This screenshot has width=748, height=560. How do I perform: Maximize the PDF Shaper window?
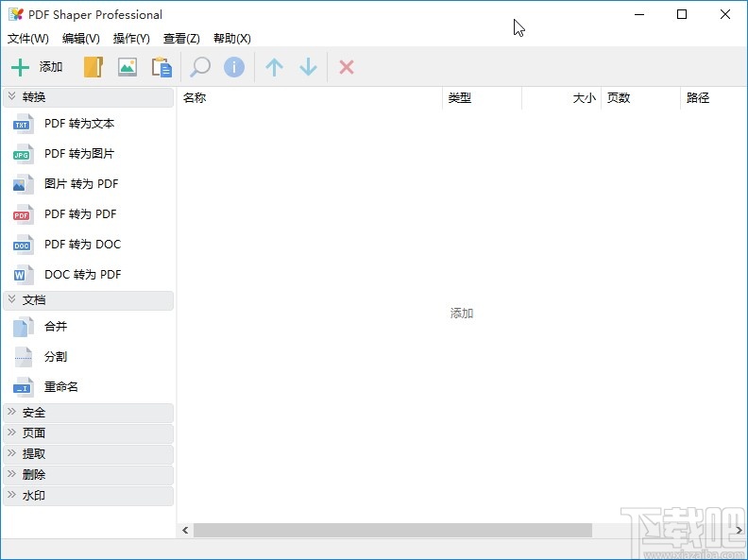tap(682, 14)
